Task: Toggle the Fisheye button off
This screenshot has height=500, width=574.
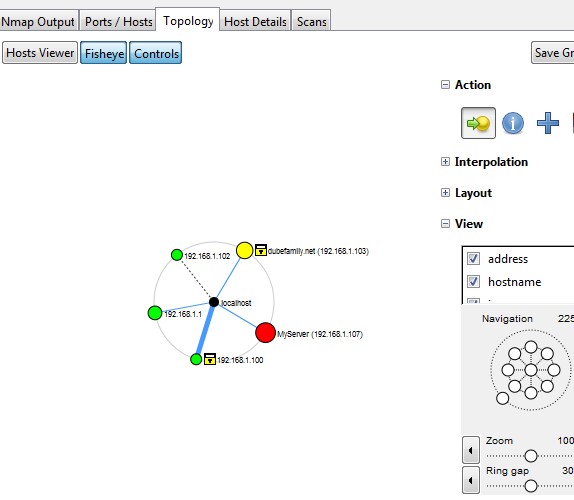Action: click(x=104, y=53)
